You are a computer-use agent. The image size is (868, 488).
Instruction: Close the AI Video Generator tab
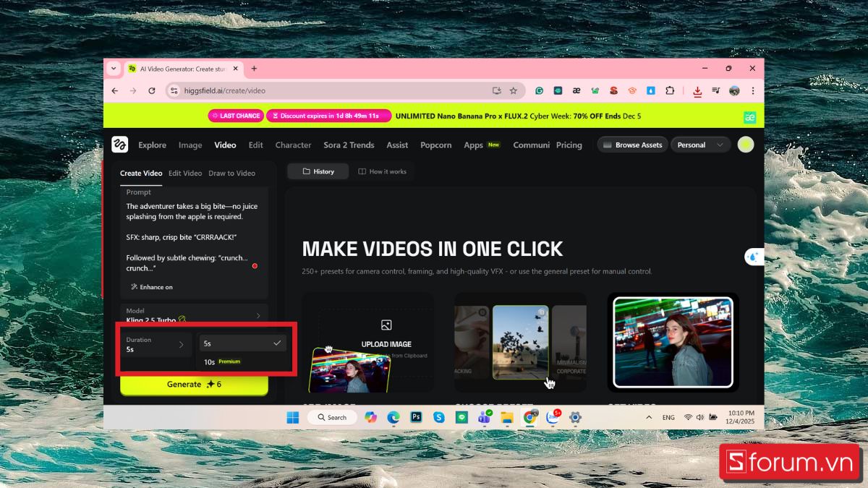point(236,69)
